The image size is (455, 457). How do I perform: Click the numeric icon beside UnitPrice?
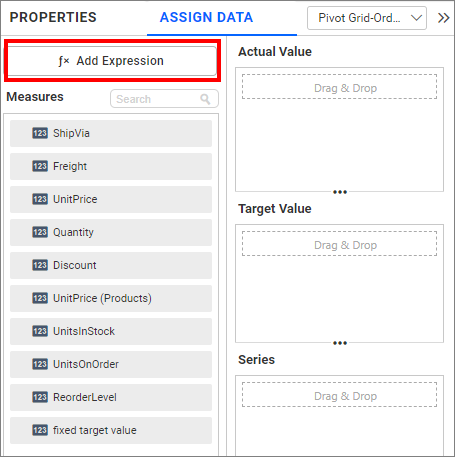coord(40,199)
